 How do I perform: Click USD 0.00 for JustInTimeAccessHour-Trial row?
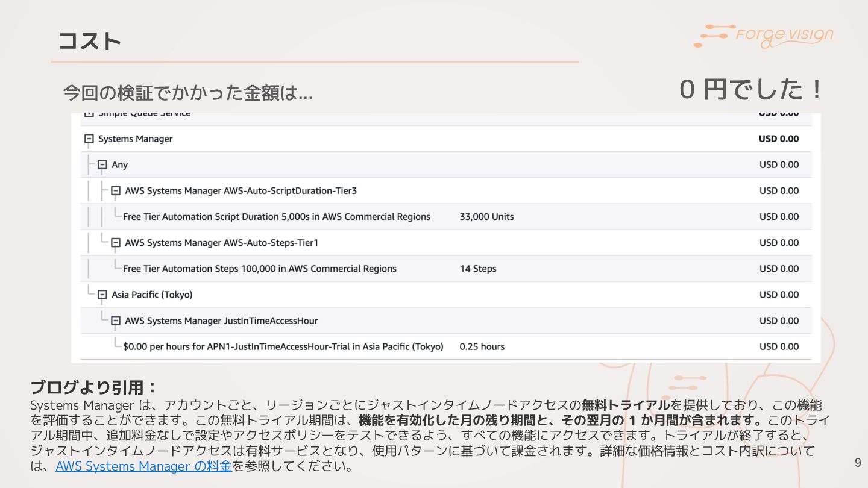tap(779, 346)
